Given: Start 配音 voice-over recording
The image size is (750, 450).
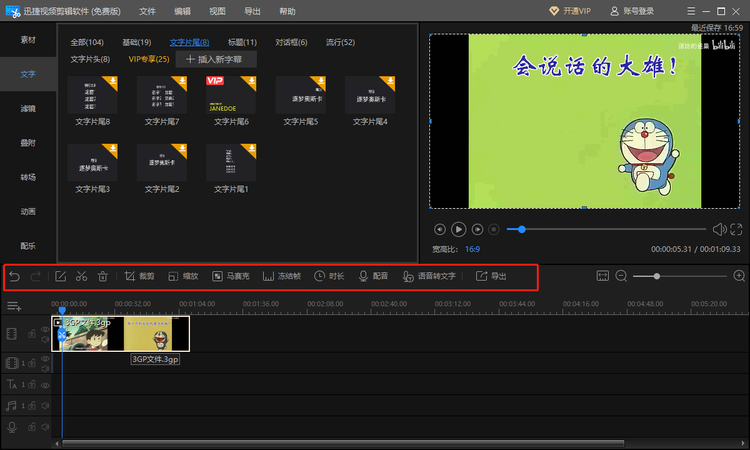Looking at the screenshot, I should 373,276.
